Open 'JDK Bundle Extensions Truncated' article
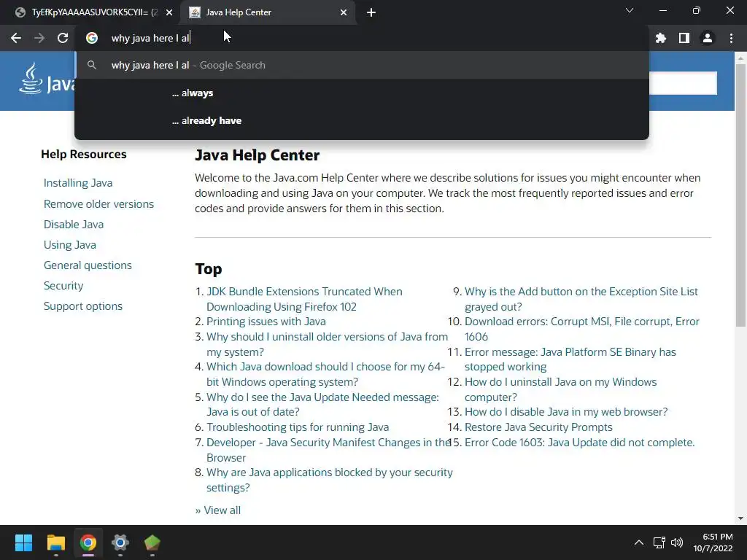This screenshot has height=560, width=747. 304,299
